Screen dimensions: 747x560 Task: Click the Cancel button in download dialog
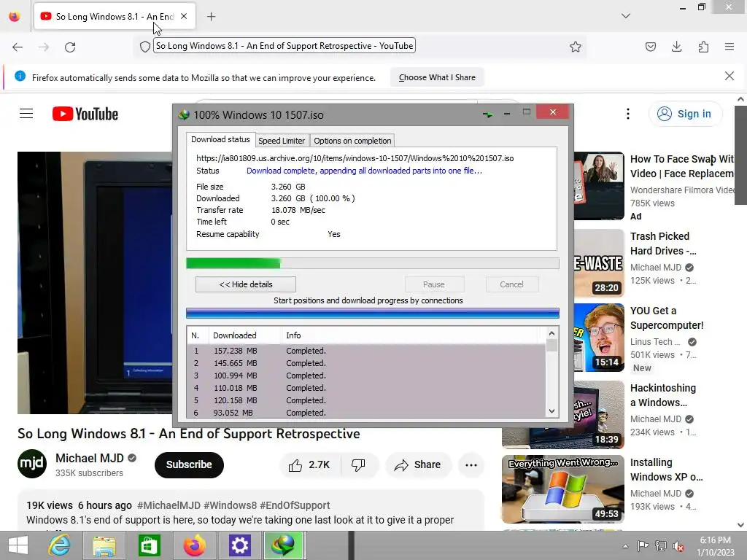(511, 284)
